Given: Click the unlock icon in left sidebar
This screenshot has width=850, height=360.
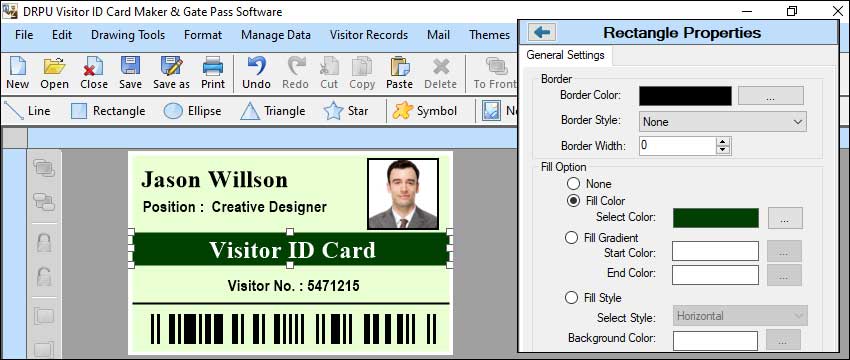Looking at the screenshot, I should (44, 277).
